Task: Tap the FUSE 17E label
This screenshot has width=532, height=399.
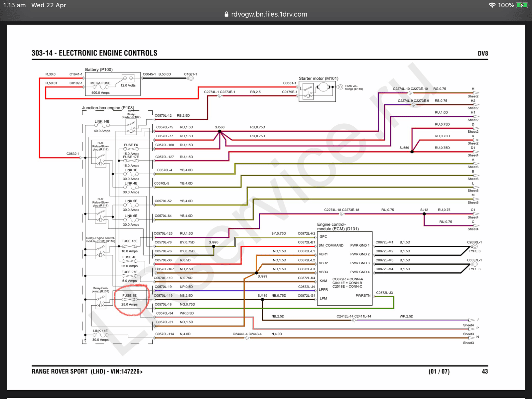Action: (131, 157)
